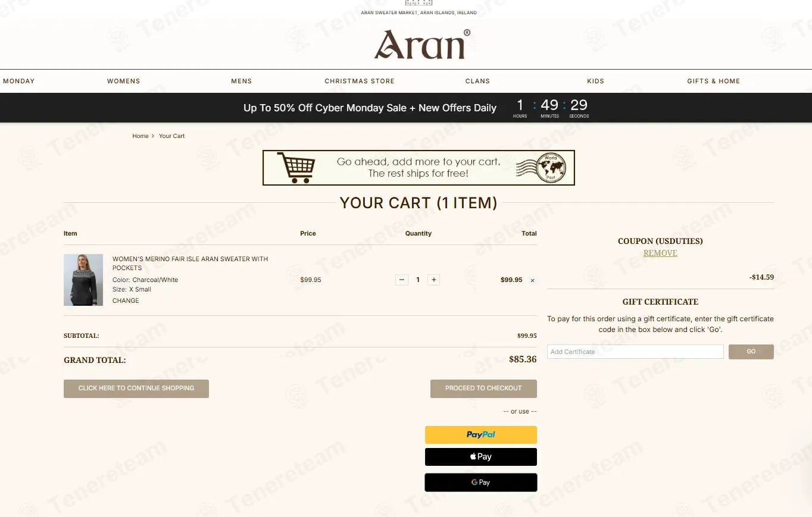Click the COUPON (USDUTIES) heading
Screen dimensions: 812x517
(660, 241)
